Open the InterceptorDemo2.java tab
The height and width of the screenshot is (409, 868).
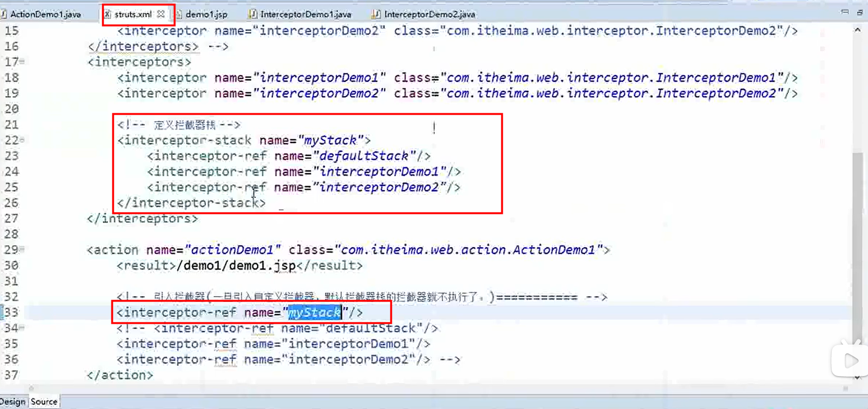coord(429,14)
